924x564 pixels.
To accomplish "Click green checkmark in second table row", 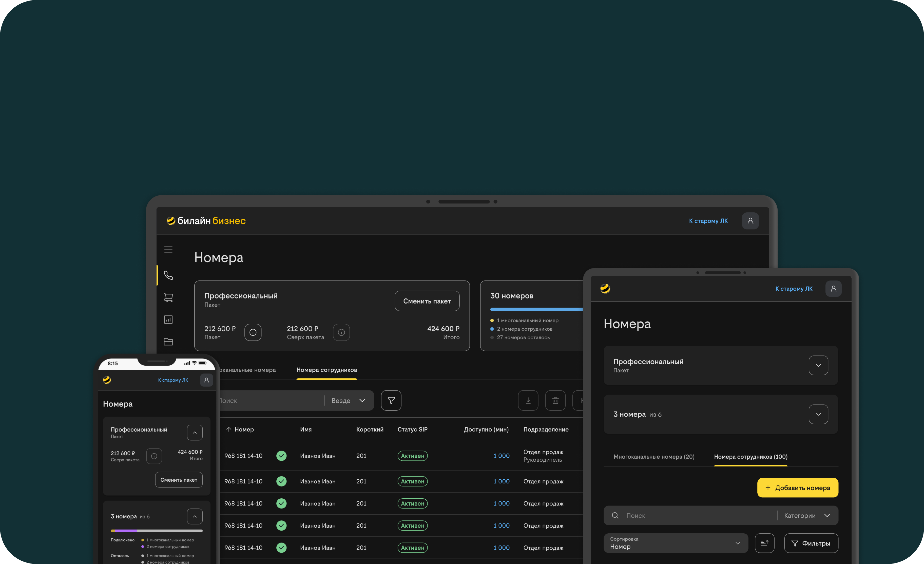I will pos(281,481).
